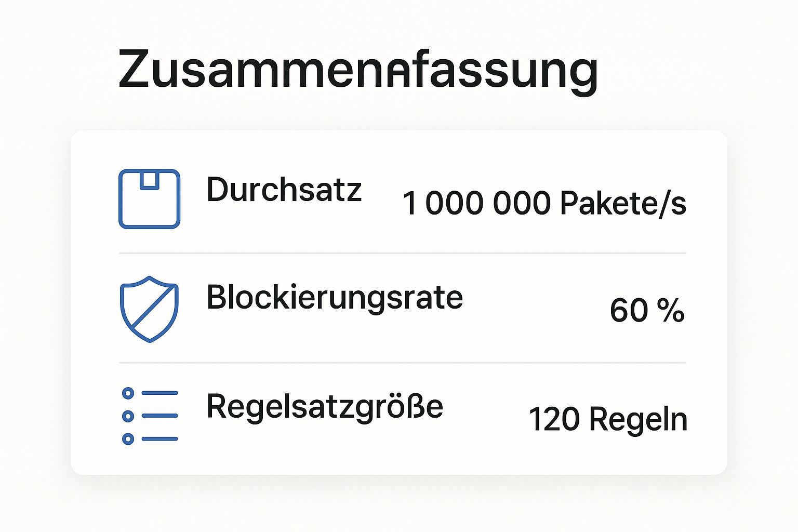Select the 120 Regeln value
The image size is (798, 532).
(x=608, y=419)
